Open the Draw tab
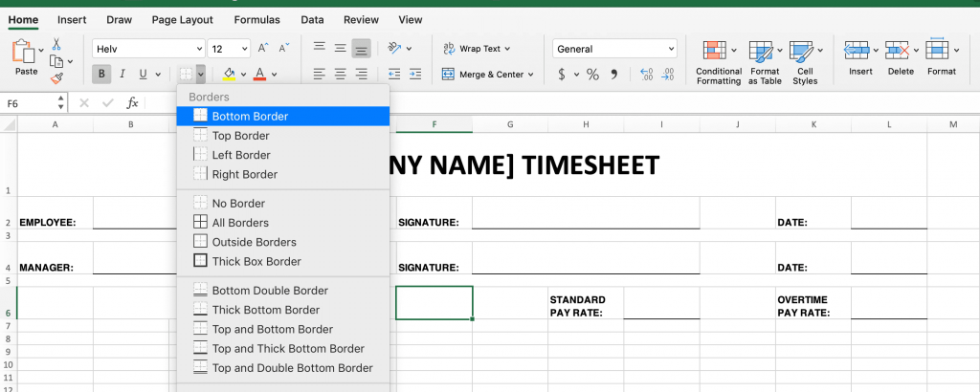 tap(119, 20)
